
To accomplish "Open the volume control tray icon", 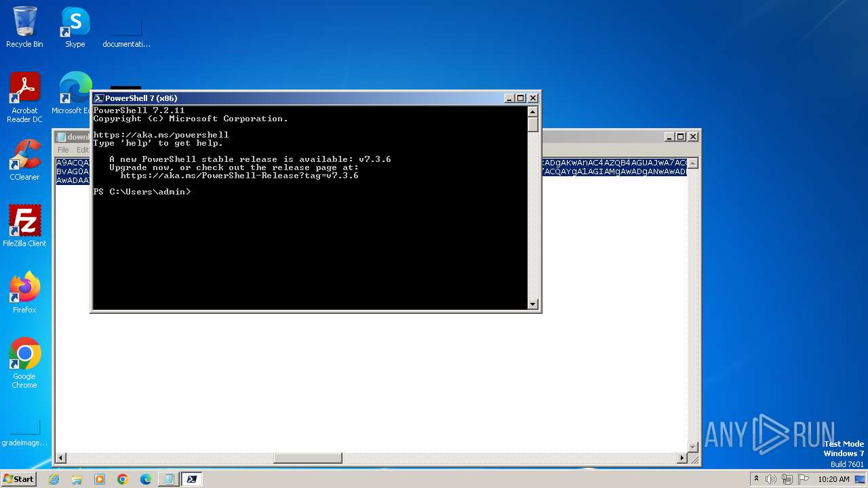I will tap(771, 479).
